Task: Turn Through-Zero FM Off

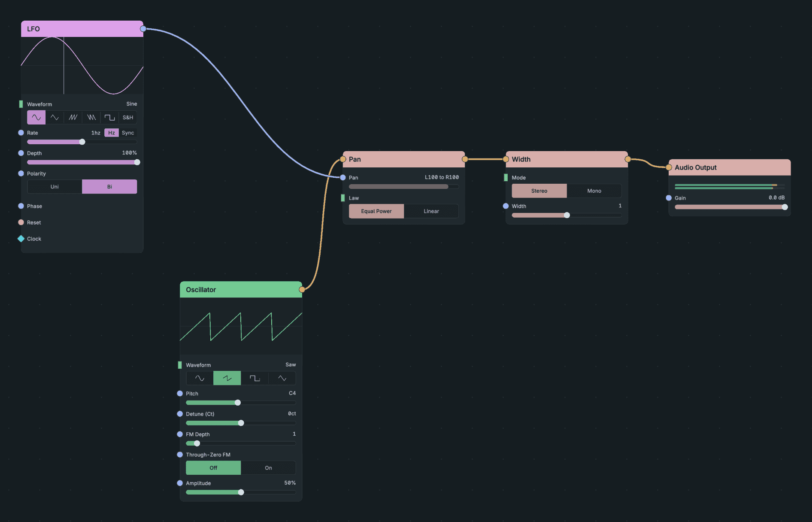Action: [x=213, y=468]
